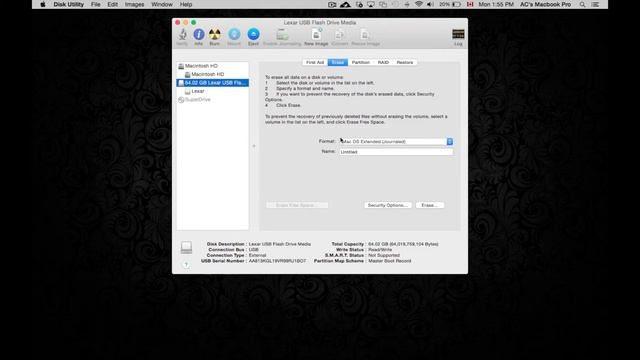Viewport: 640px width, 360px height.
Task: Select the indented Macintosh HD volume
Action: coord(213,74)
